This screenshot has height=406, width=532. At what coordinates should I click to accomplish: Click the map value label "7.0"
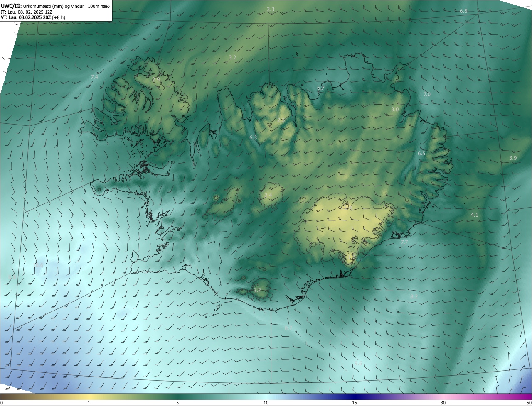tap(427, 94)
